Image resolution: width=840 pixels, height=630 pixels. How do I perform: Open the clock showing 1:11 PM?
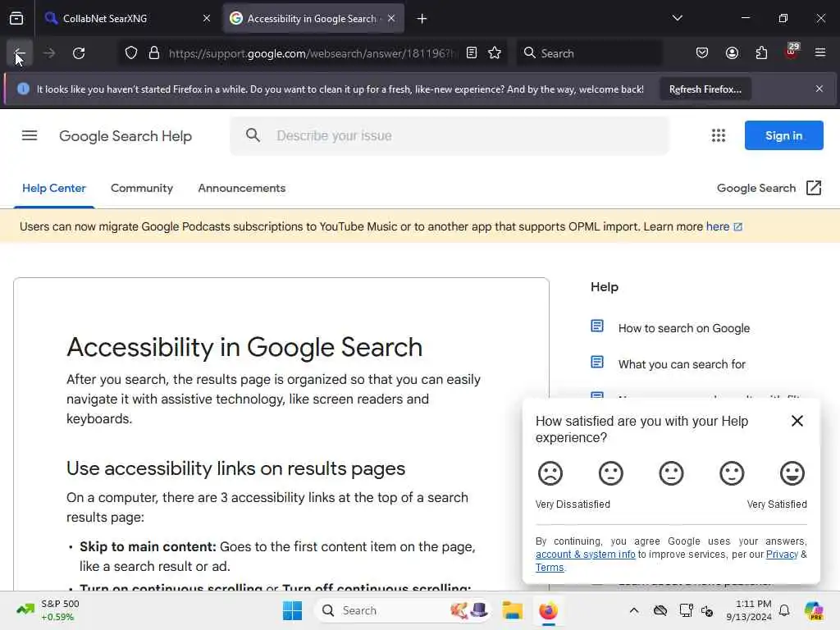(x=749, y=610)
